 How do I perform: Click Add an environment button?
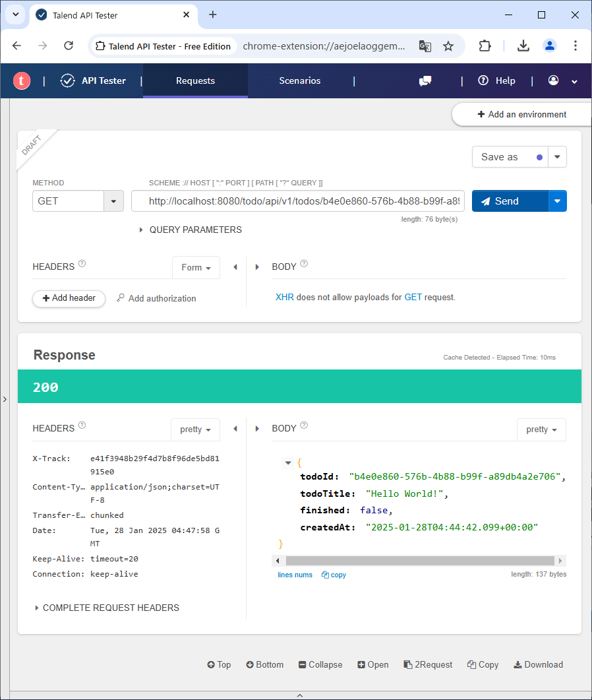pos(521,114)
